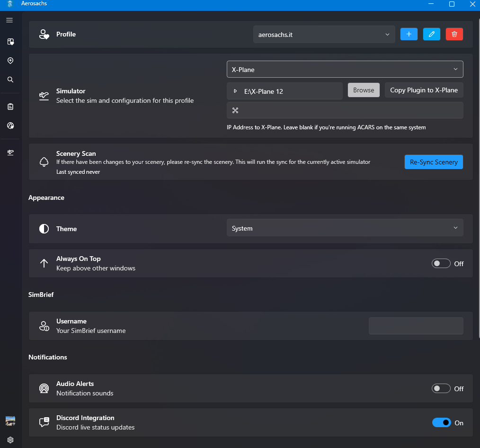Image resolution: width=480 pixels, height=448 pixels.
Task: Click the airplane takeoff sidebar icon
Action: click(10, 152)
